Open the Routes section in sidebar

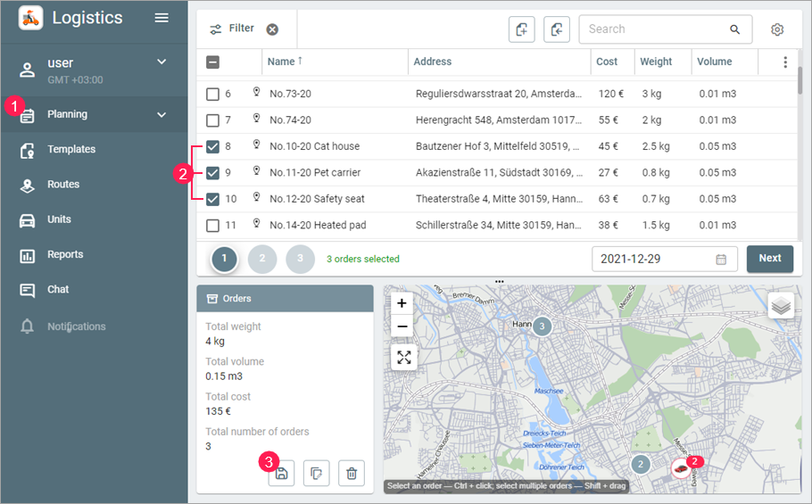click(63, 185)
